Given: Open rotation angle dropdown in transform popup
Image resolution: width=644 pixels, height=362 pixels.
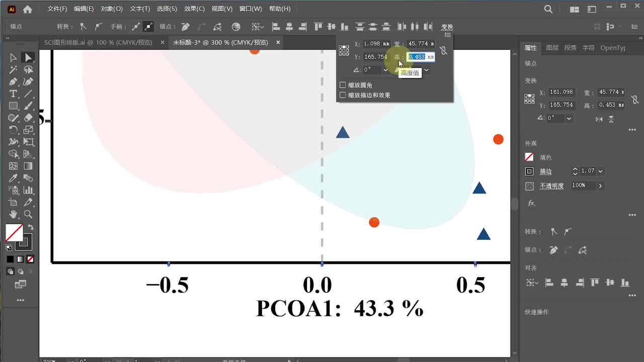Looking at the screenshot, I should click(385, 70).
